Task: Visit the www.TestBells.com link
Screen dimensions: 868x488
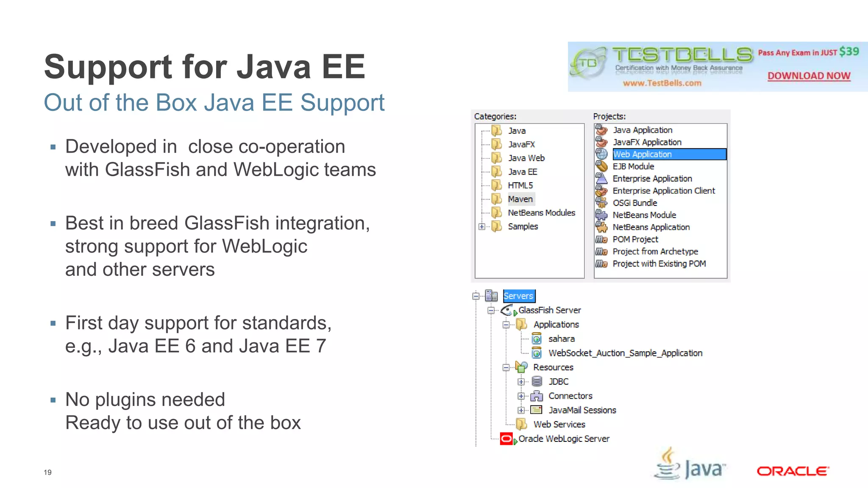Action: point(662,83)
